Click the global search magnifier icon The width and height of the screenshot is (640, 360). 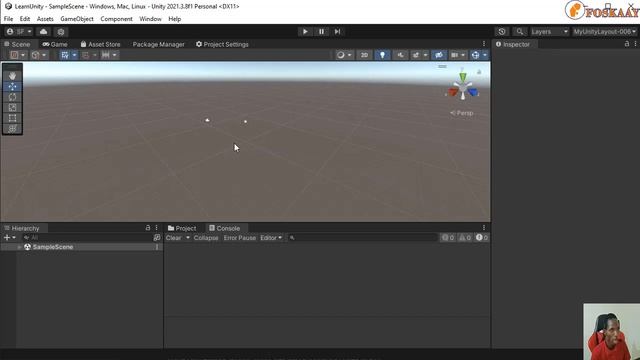click(x=520, y=32)
